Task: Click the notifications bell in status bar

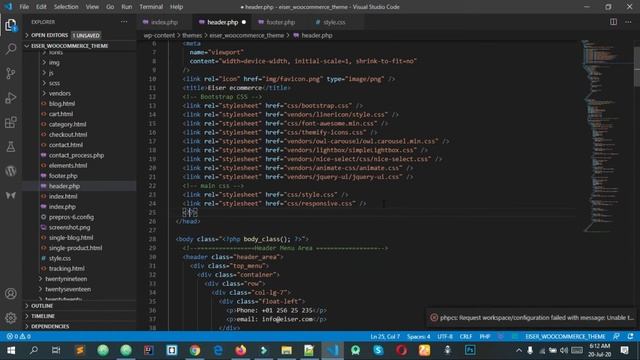Action: click(x=631, y=336)
